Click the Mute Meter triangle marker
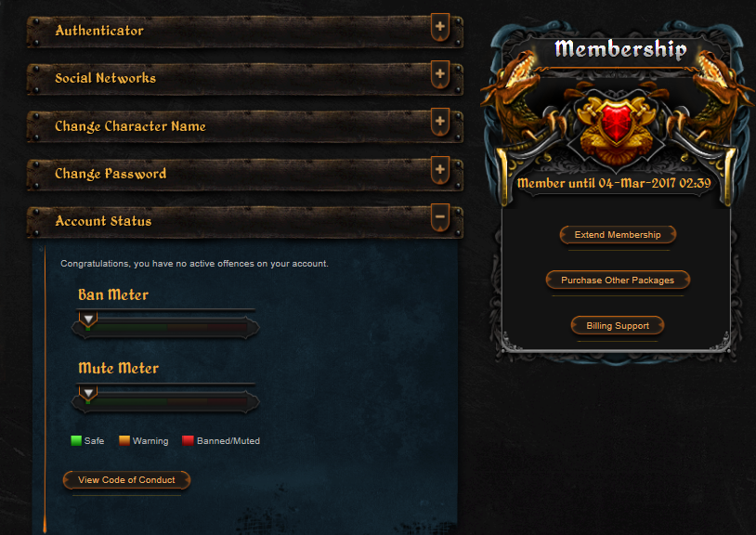Image resolution: width=756 pixels, height=535 pixels. [x=88, y=393]
